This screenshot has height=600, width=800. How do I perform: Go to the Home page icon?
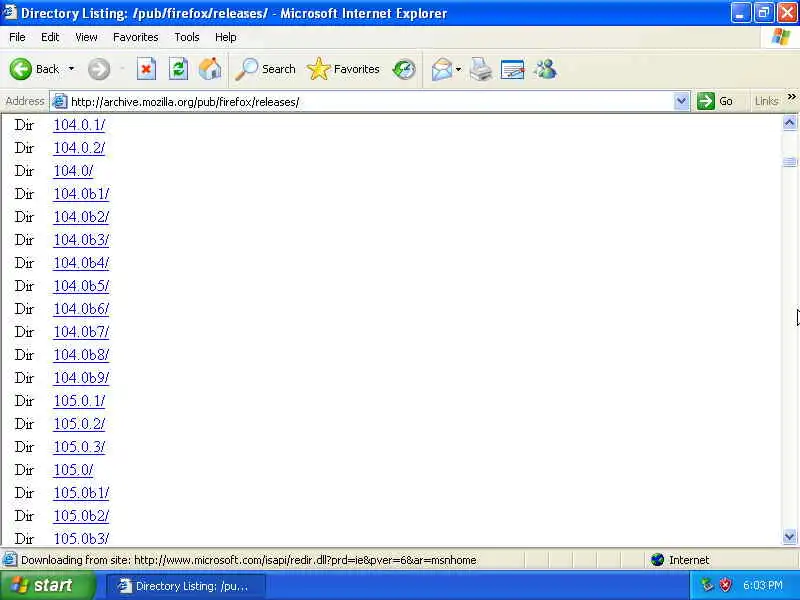pos(210,69)
